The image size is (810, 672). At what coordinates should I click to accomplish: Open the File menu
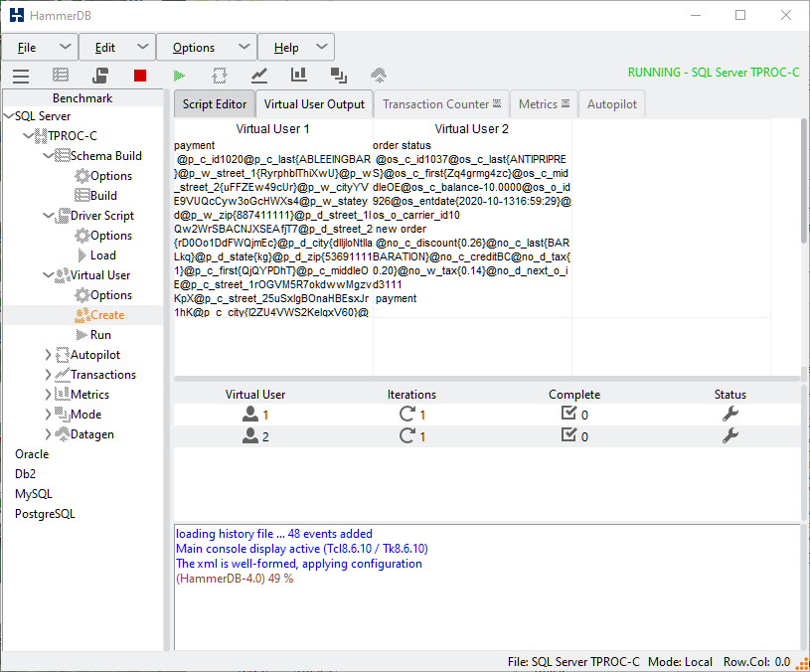(x=41, y=48)
